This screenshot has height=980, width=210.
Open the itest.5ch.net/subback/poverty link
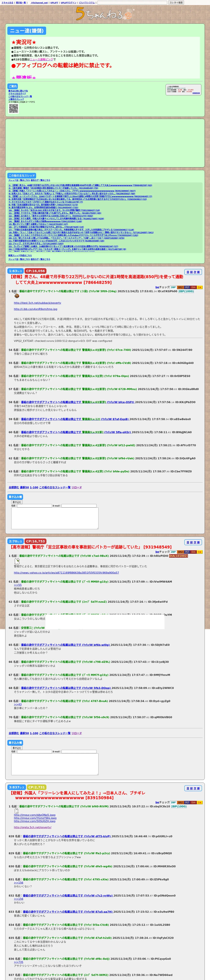(37, 303)
